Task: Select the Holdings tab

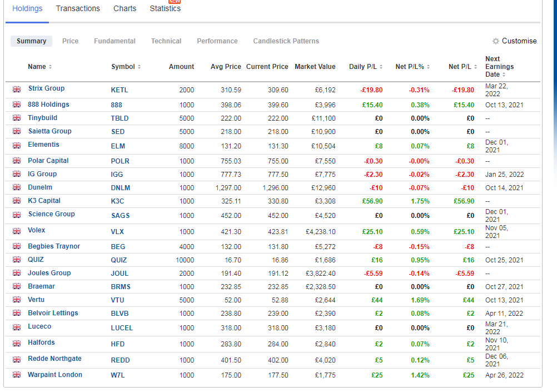Action: [x=27, y=8]
